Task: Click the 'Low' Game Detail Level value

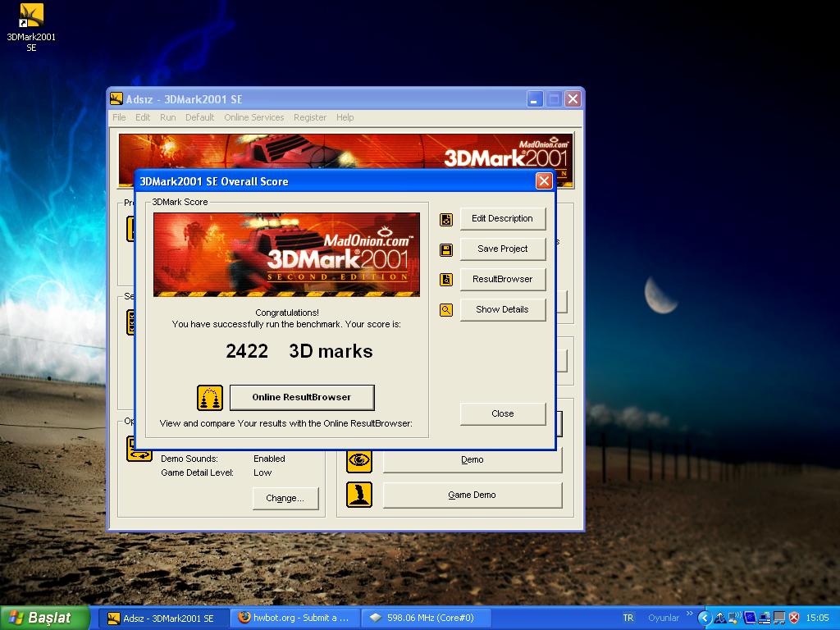Action: [x=262, y=472]
